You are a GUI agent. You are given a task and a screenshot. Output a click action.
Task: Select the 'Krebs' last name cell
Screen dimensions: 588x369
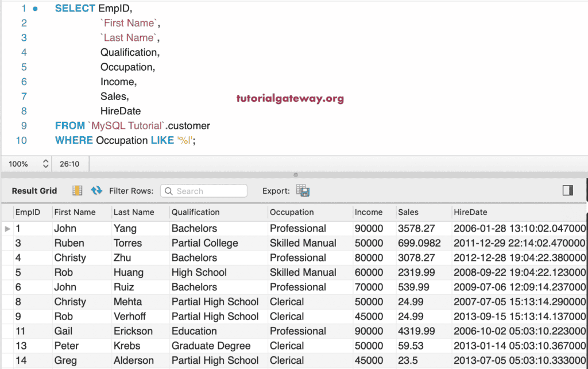coord(127,345)
